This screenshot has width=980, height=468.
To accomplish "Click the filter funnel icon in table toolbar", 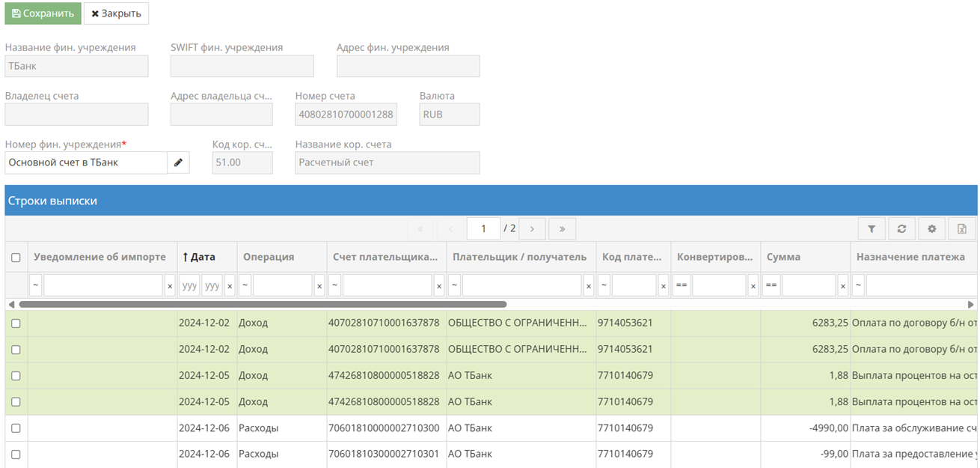I will point(872,229).
